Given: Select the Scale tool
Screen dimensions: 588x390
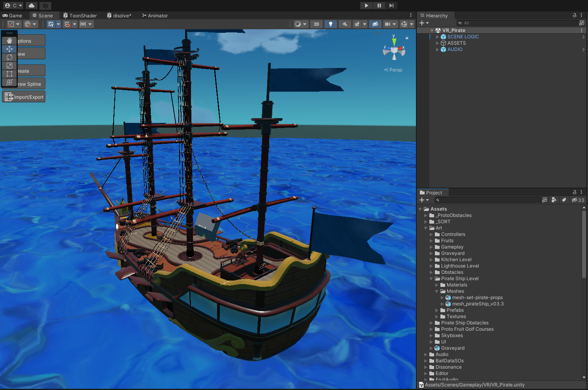Looking at the screenshot, I should pos(9,66).
